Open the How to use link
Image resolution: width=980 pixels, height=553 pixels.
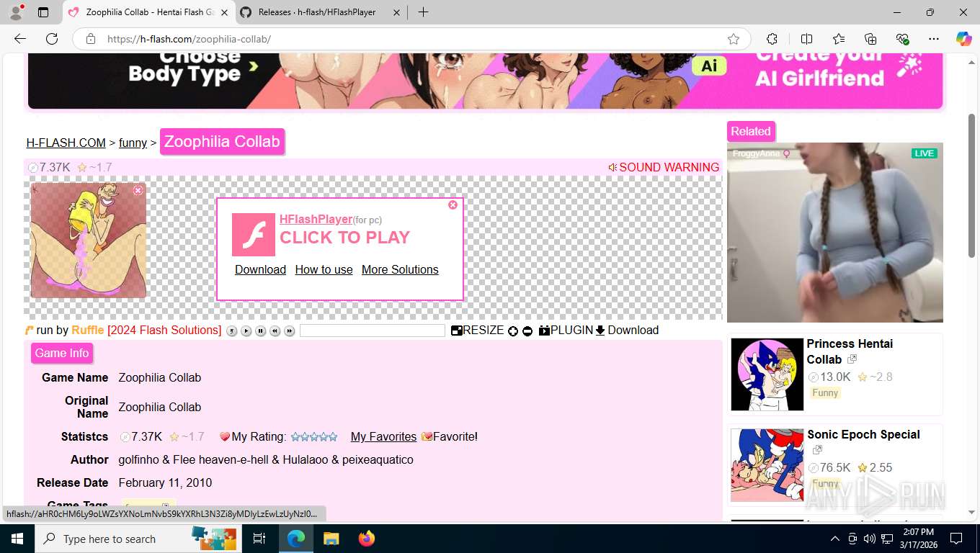click(324, 269)
